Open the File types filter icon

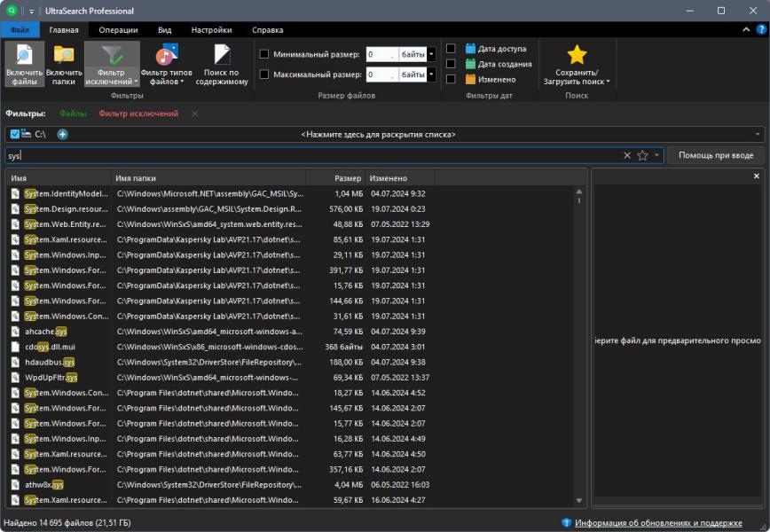coord(167,54)
